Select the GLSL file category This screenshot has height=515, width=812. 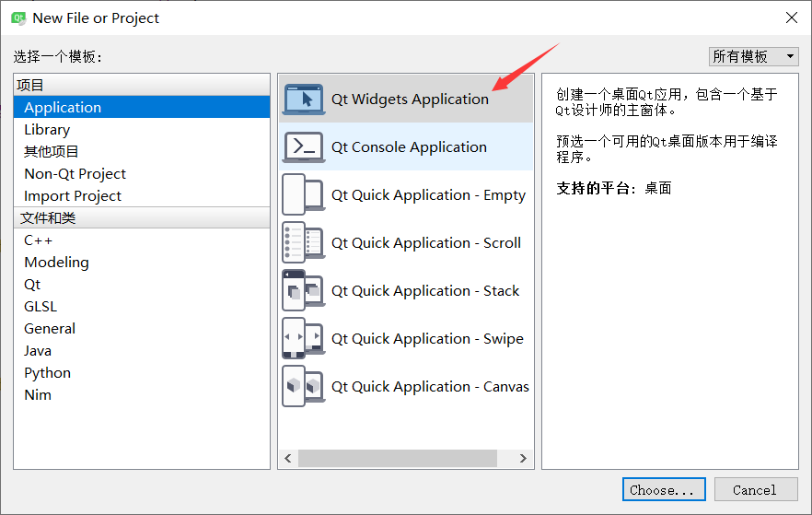(x=142, y=307)
